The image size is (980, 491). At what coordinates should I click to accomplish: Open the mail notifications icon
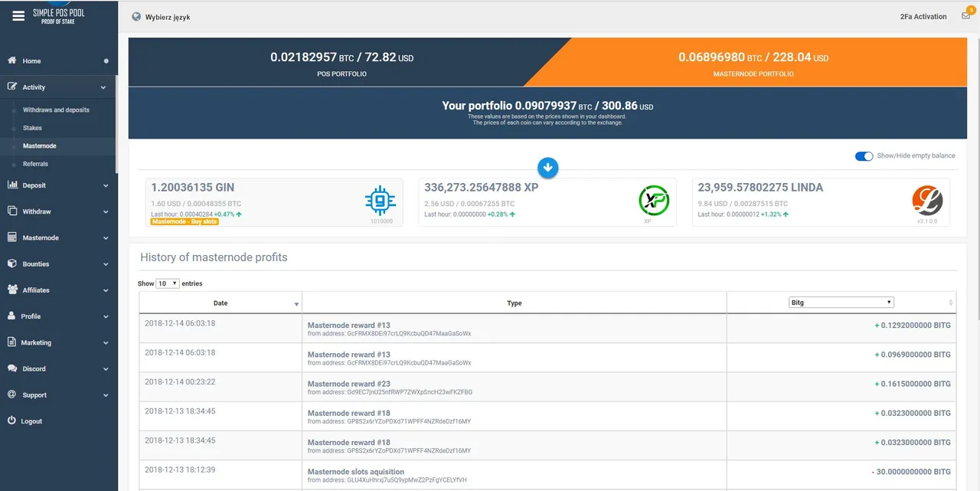point(966,16)
